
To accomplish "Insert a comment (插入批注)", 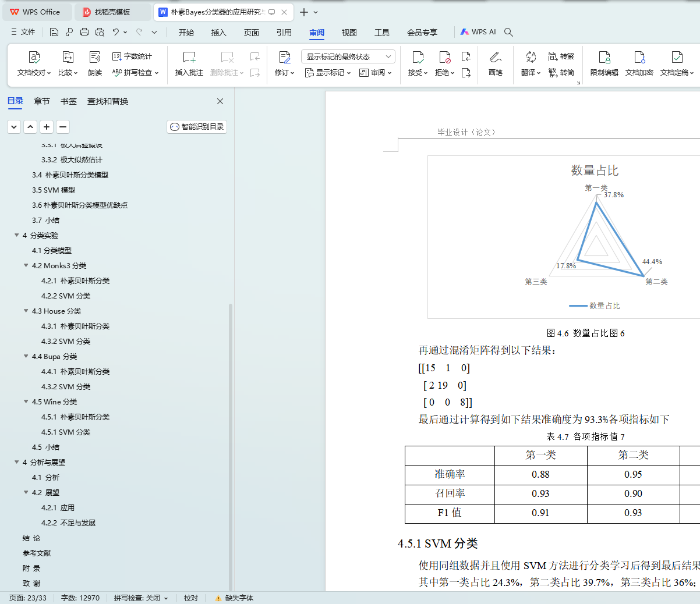I will (189, 64).
